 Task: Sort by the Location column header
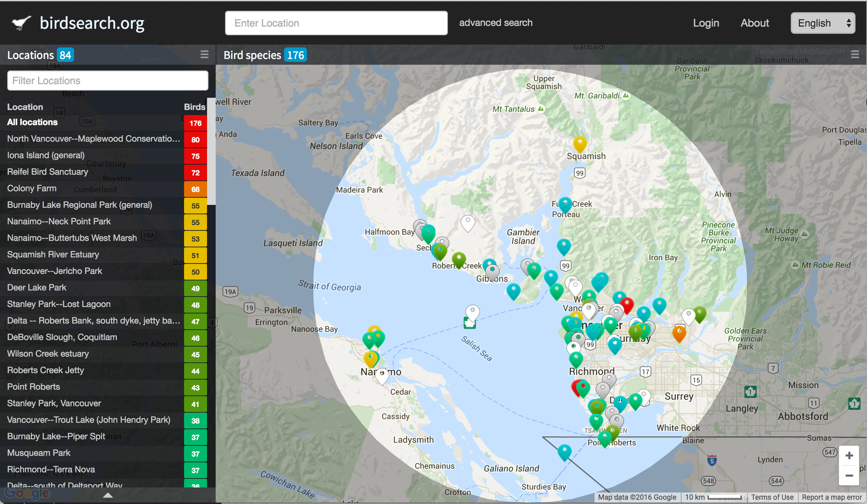[x=25, y=107]
